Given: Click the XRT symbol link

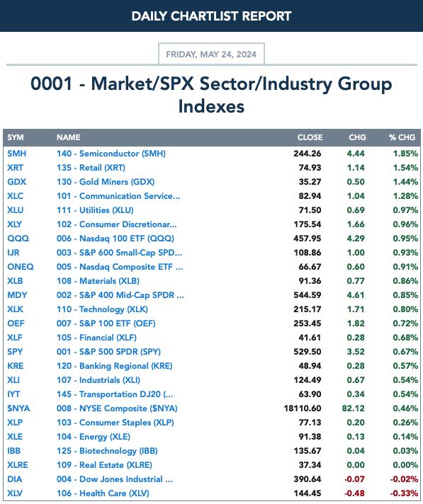Looking at the screenshot, I should pos(15,168).
